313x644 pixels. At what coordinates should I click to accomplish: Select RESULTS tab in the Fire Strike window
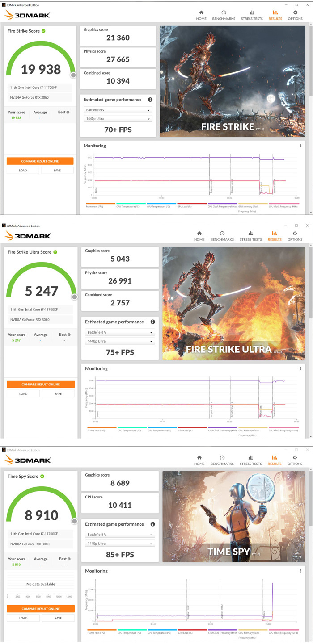[x=275, y=15]
